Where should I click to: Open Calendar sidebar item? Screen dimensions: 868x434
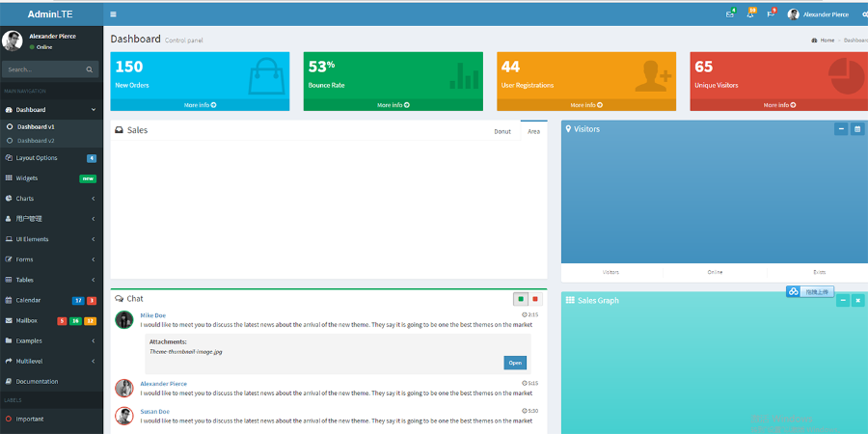click(51, 300)
